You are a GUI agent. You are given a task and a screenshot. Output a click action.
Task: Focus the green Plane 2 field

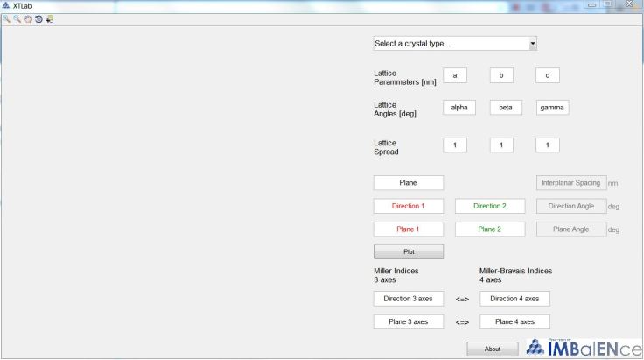point(490,229)
